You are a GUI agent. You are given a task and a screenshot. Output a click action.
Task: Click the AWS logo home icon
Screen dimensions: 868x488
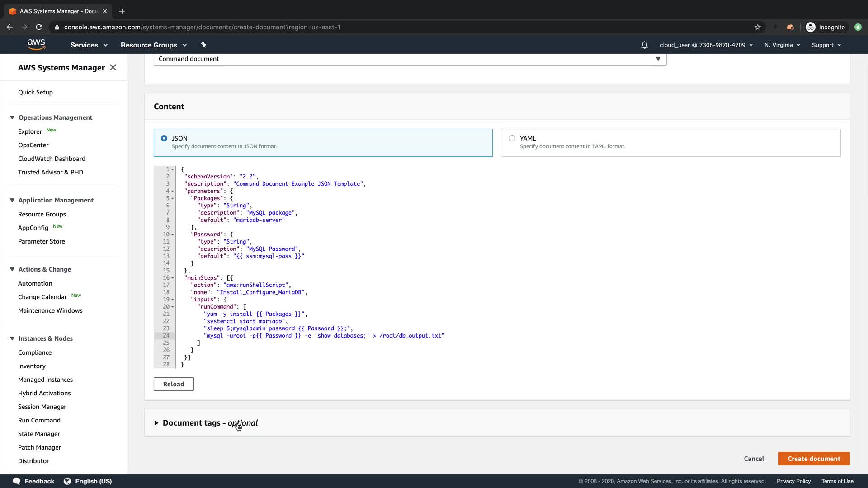point(36,44)
